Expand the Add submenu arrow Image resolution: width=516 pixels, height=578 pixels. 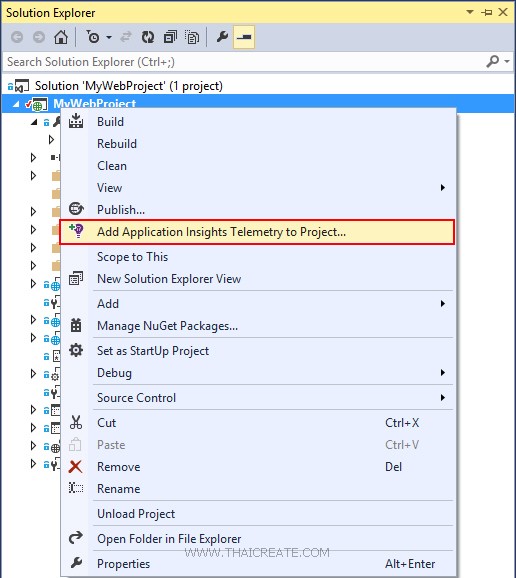443,303
